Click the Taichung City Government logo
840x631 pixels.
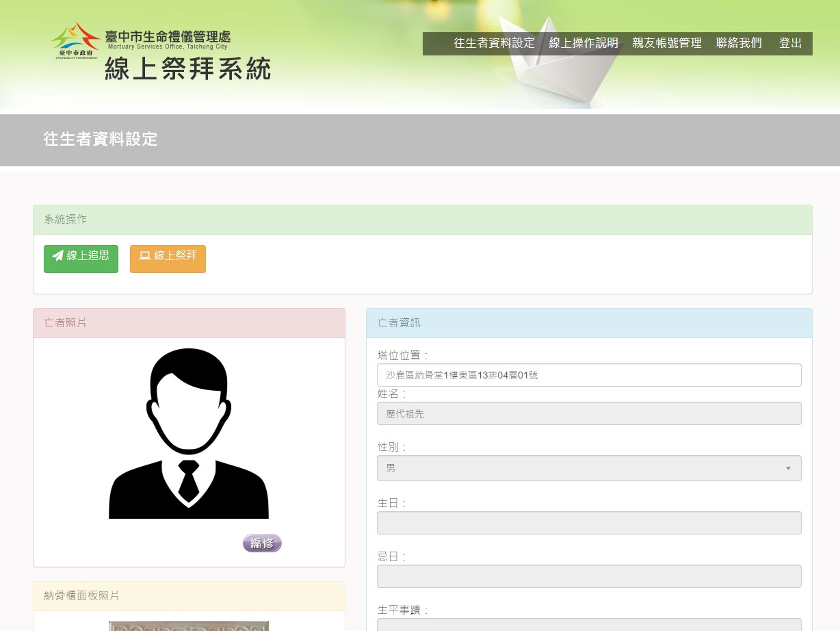75,41
